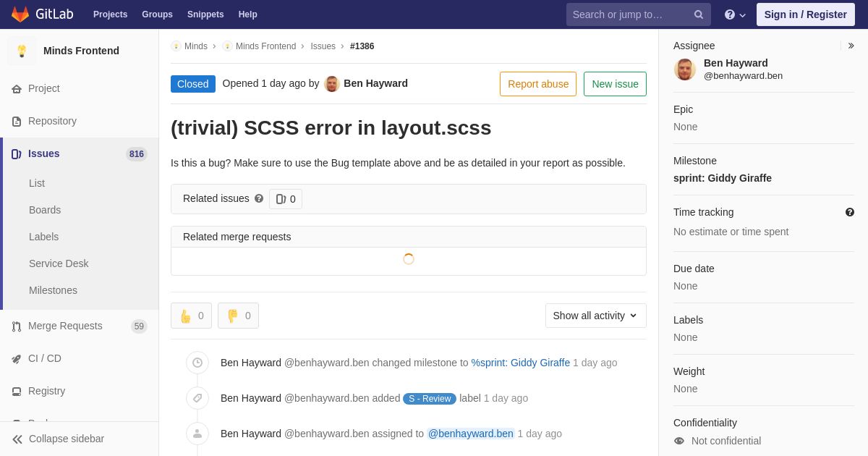Click the Minds Frontend lightbulb project avatar

pyautogui.click(x=22, y=51)
